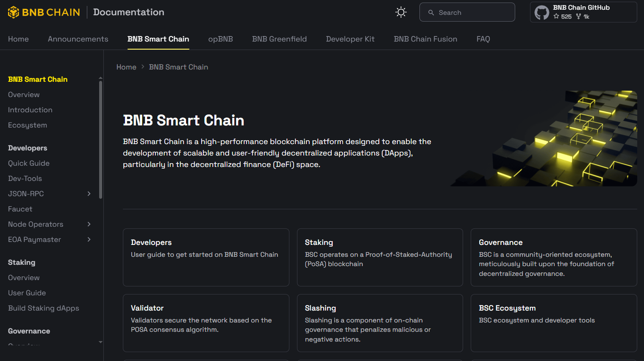
Task: Open Overview under Staking section
Action: click(x=24, y=278)
